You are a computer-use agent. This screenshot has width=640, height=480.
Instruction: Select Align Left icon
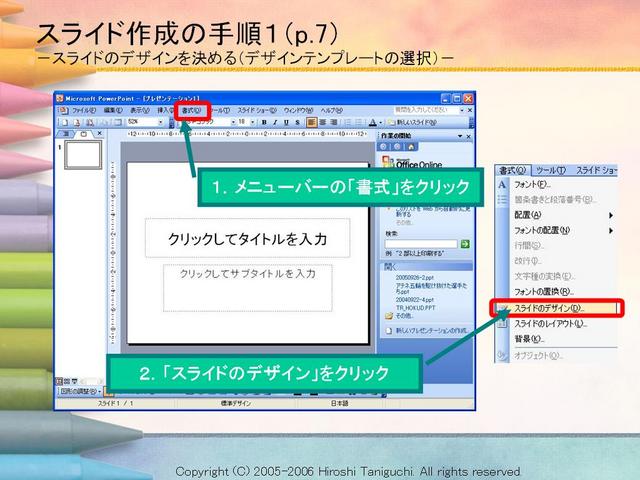[x=311, y=122]
